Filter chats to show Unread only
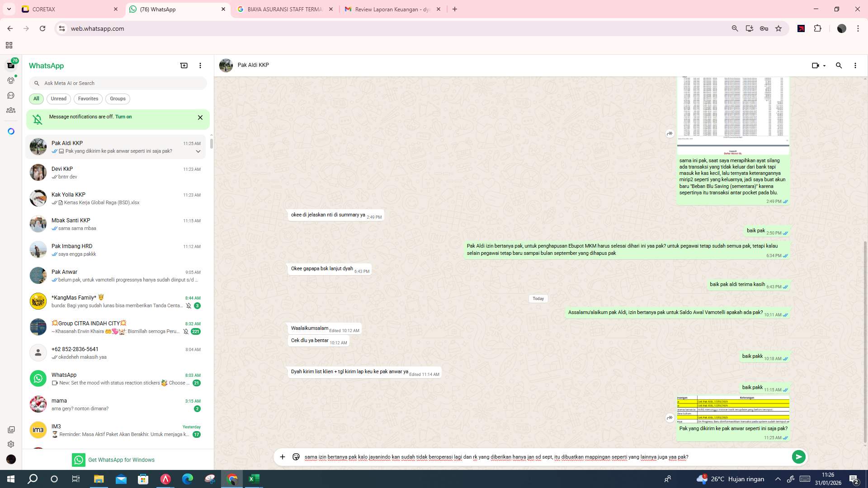Viewport: 868px width, 488px height. coord(58,99)
